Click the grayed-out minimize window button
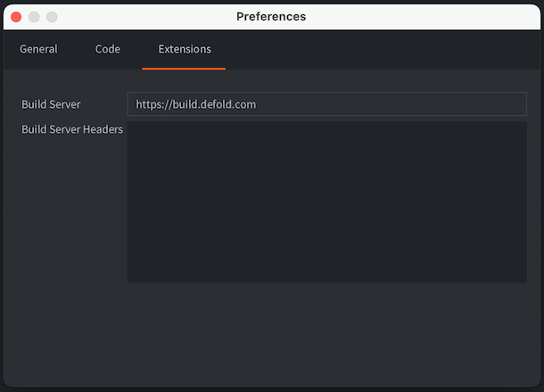Image resolution: width=544 pixels, height=392 pixels. [x=34, y=17]
